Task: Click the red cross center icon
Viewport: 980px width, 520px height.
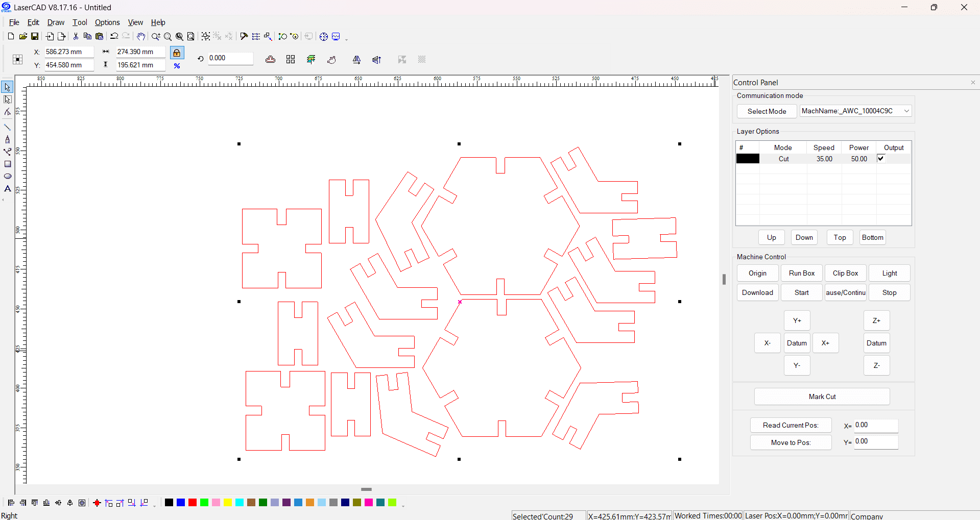Action: click(x=97, y=503)
